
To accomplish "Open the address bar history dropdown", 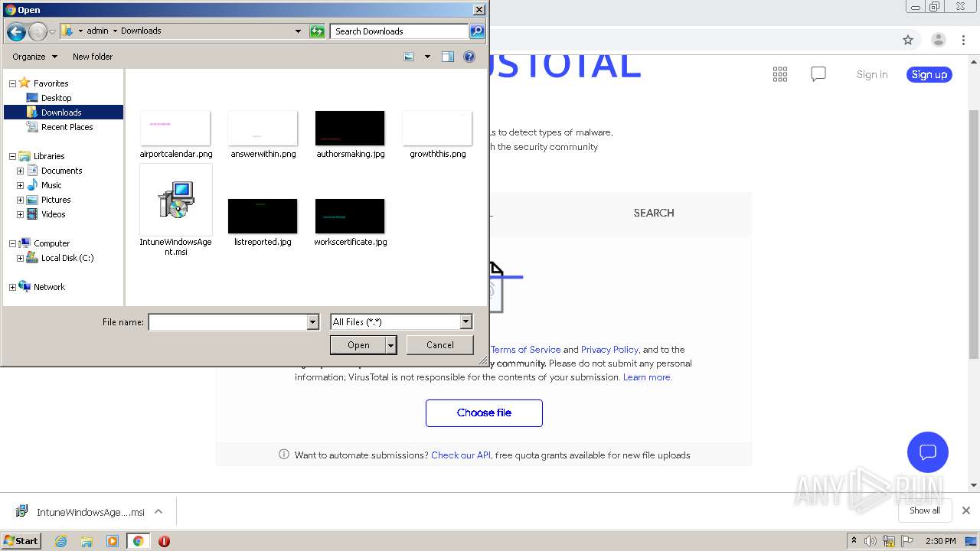I will [x=298, y=31].
